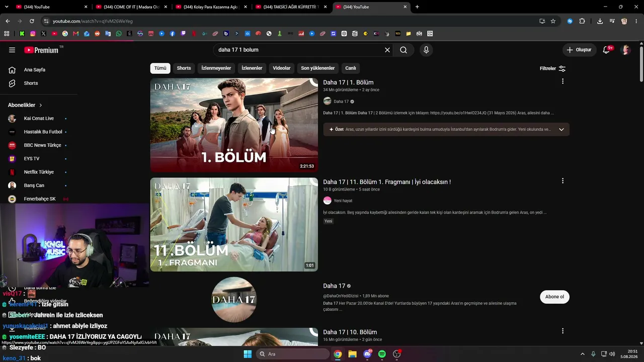The image size is (644, 362).
Task: Select the Videolar filter chip
Action: coord(282,68)
